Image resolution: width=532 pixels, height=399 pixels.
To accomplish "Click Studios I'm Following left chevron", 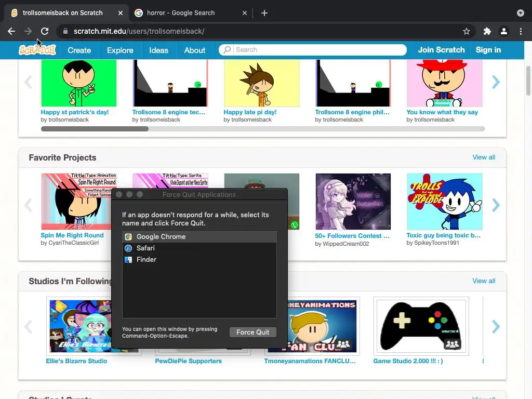I will [28, 326].
